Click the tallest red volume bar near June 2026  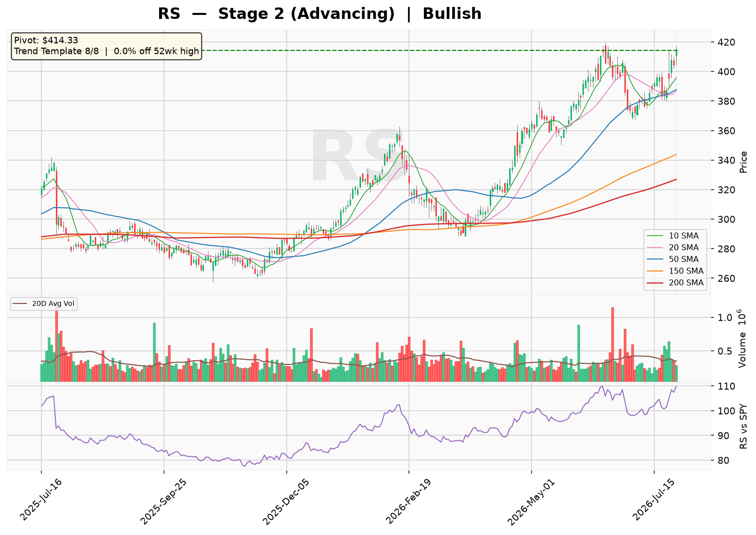(612, 344)
